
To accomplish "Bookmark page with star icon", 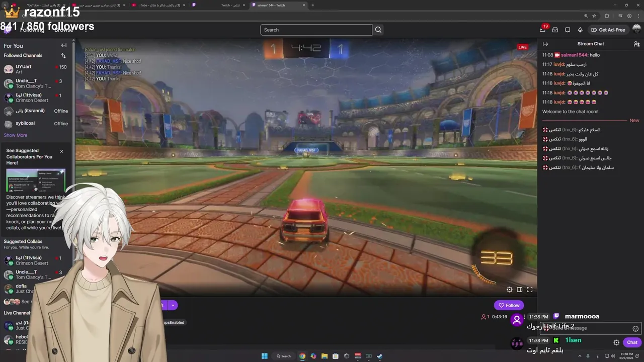I will [x=594, y=16].
